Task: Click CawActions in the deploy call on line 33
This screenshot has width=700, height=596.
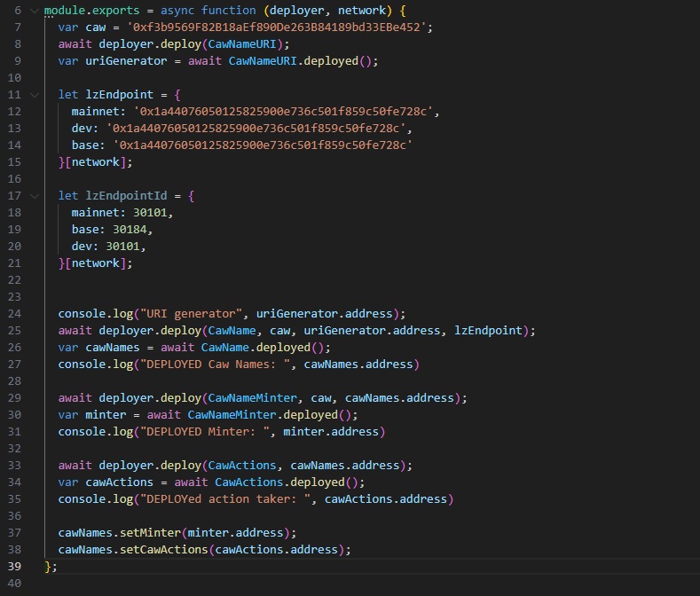Action: pyautogui.click(x=242, y=466)
